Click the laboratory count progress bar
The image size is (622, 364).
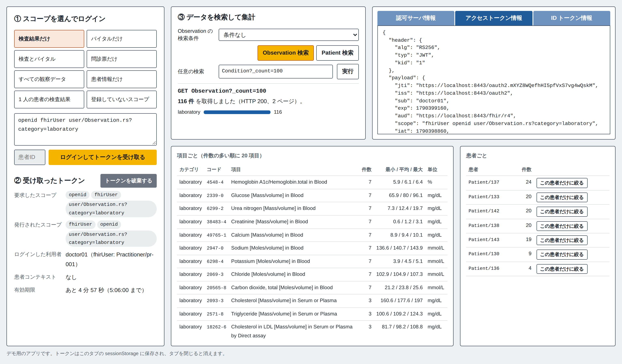237,112
